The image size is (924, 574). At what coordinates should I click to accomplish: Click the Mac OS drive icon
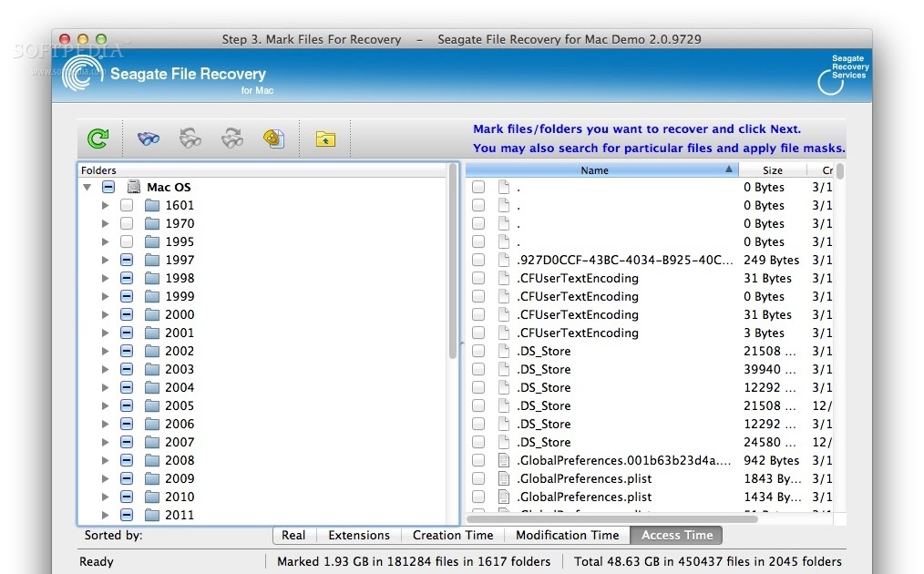pyautogui.click(x=134, y=187)
